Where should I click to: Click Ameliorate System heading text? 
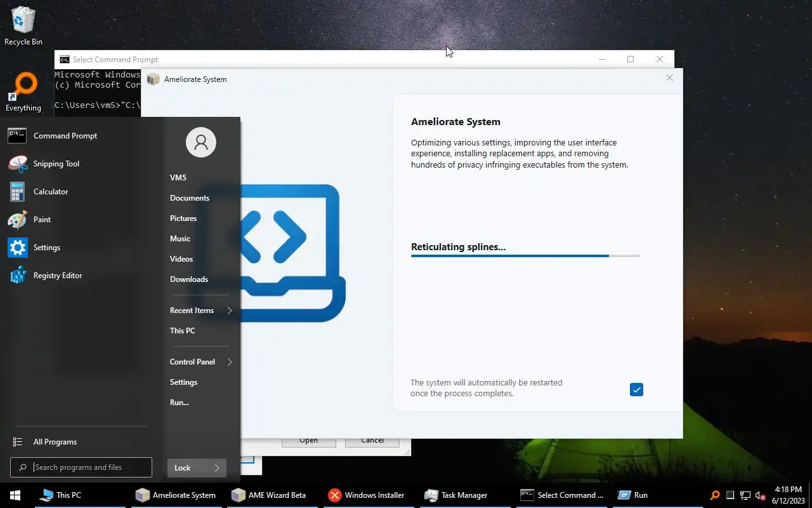pyautogui.click(x=455, y=122)
